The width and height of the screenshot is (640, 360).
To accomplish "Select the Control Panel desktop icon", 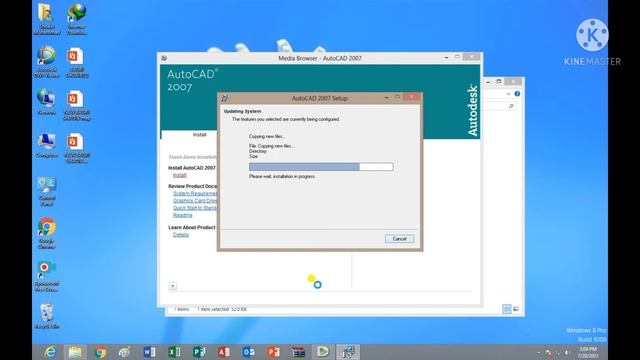I will coord(47,191).
